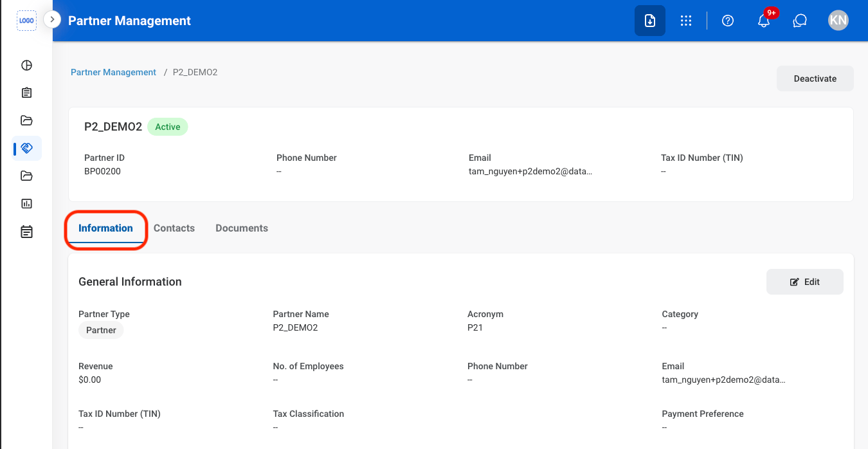Open the chat messages icon
868x449 pixels.
point(800,21)
